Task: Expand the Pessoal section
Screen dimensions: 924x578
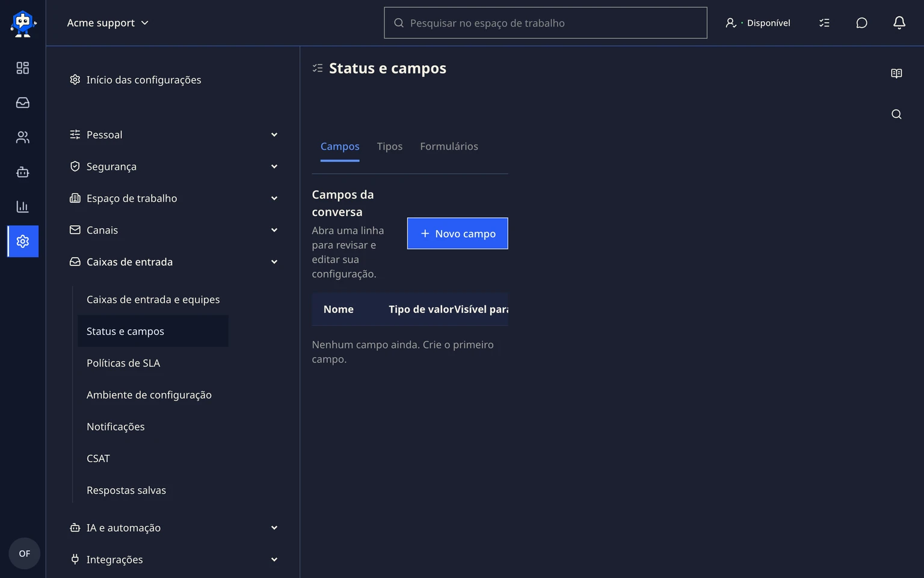Action: (173, 135)
